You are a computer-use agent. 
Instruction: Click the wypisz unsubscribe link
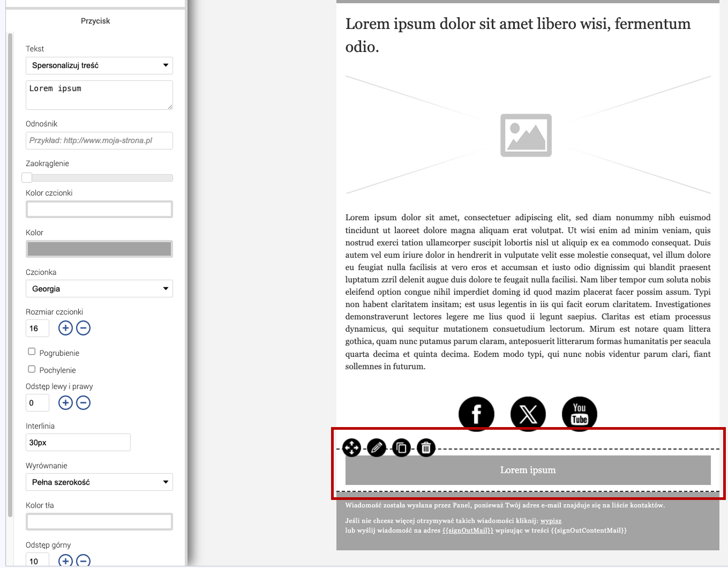click(x=551, y=521)
